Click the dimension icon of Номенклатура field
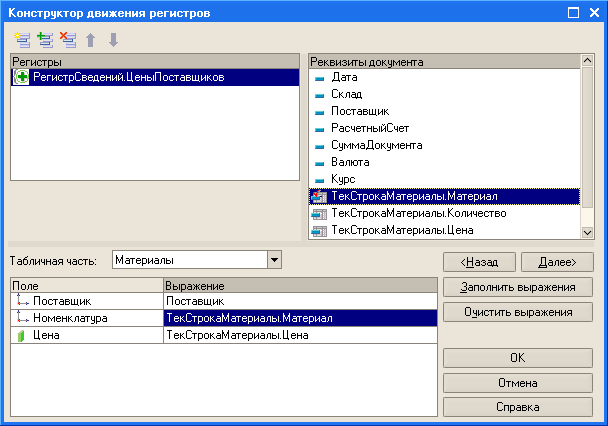608x426 pixels. click(x=22, y=317)
